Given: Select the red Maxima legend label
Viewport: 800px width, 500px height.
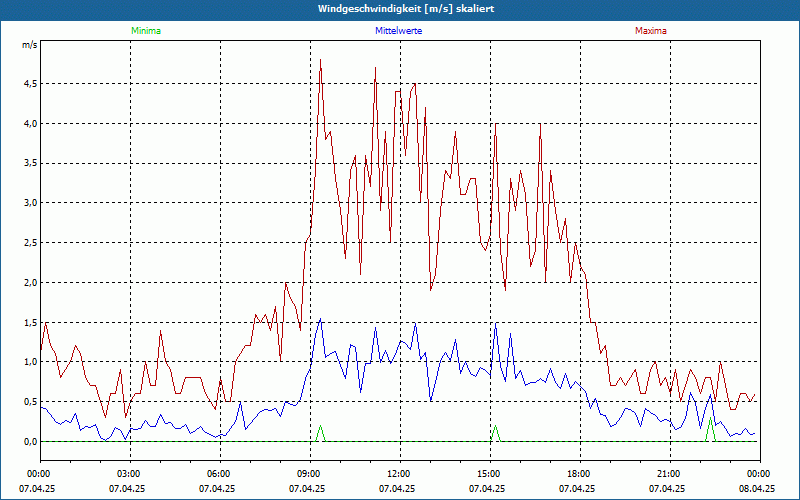Looking at the screenshot, I should click(650, 31).
